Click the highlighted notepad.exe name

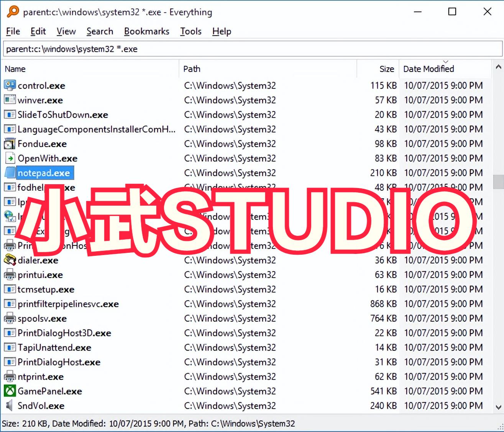click(x=44, y=173)
